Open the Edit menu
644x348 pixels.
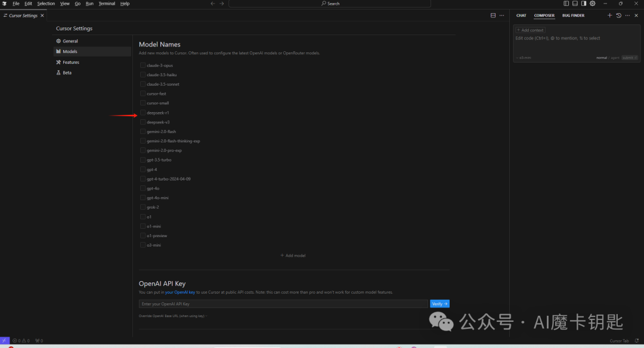[x=28, y=4]
